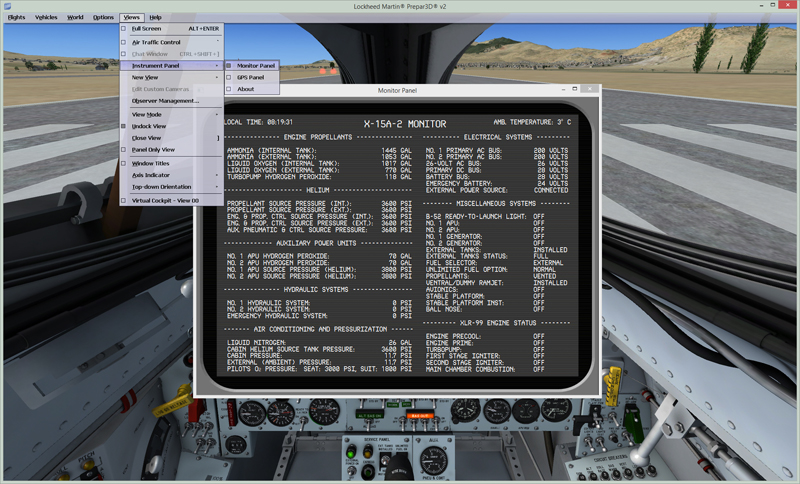Click the HELIUM section header

[x=317, y=190]
